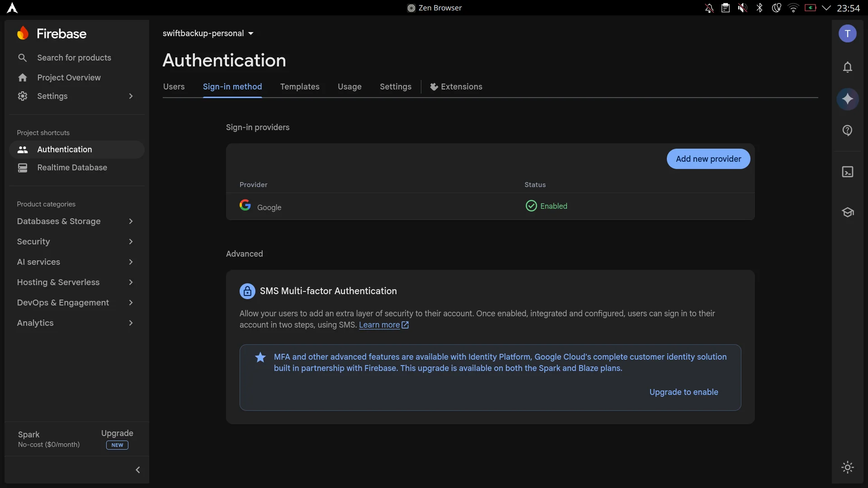This screenshot has height=488, width=868.
Task: Click the 23:54 clock
Action: [x=848, y=8]
